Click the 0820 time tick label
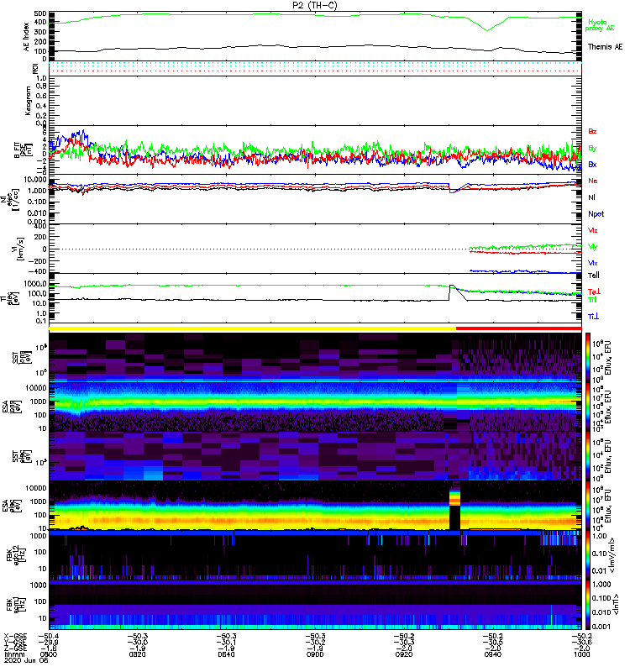This screenshot has height=672, width=630. 138,654
